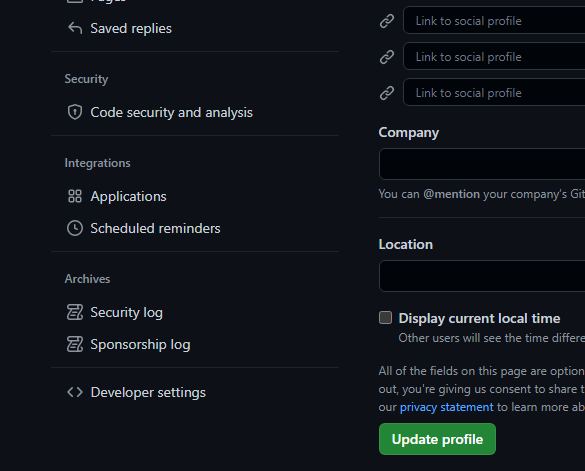Focus the Company text field
Viewport: 585px width, 471px height.
(482, 164)
